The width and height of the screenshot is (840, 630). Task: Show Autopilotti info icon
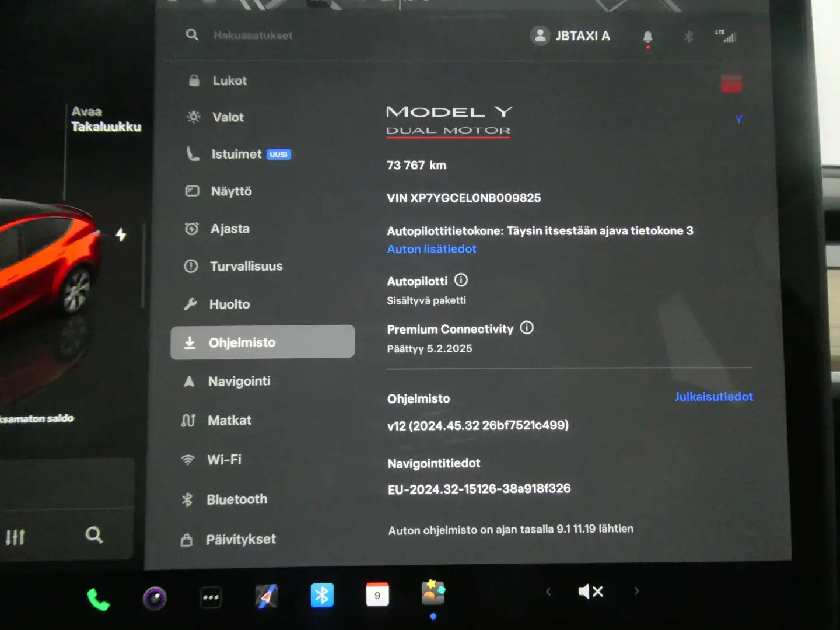[x=461, y=280]
